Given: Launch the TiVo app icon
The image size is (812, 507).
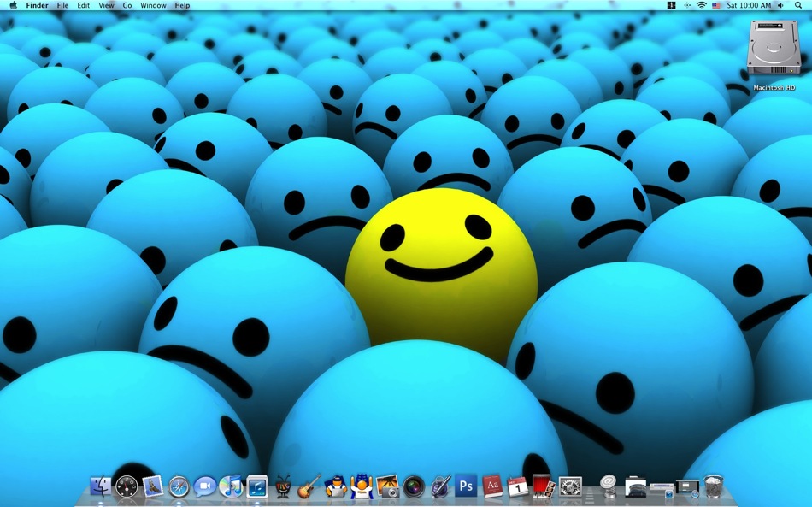Looking at the screenshot, I should [283, 486].
